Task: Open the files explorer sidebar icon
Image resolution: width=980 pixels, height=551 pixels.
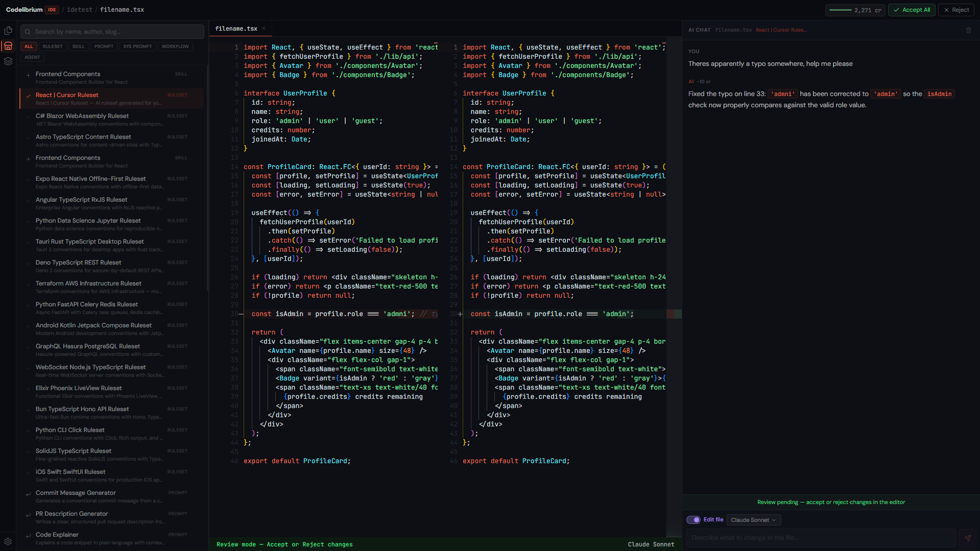Action: point(8,31)
